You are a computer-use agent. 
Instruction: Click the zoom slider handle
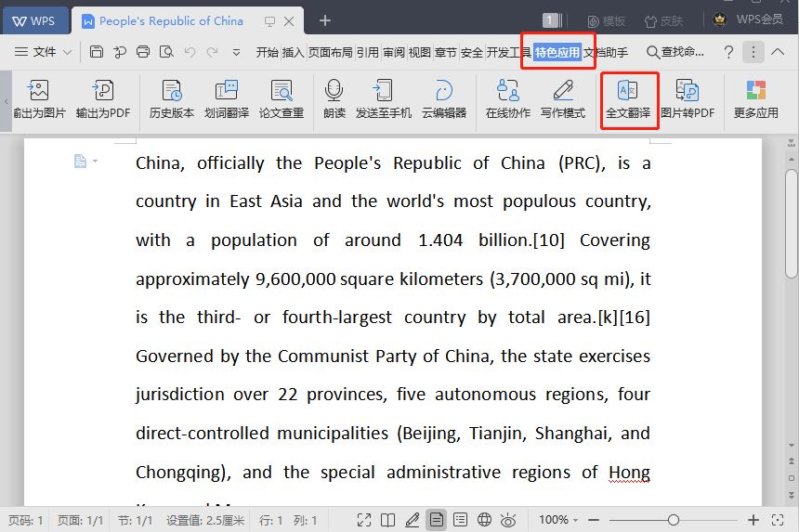674,520
